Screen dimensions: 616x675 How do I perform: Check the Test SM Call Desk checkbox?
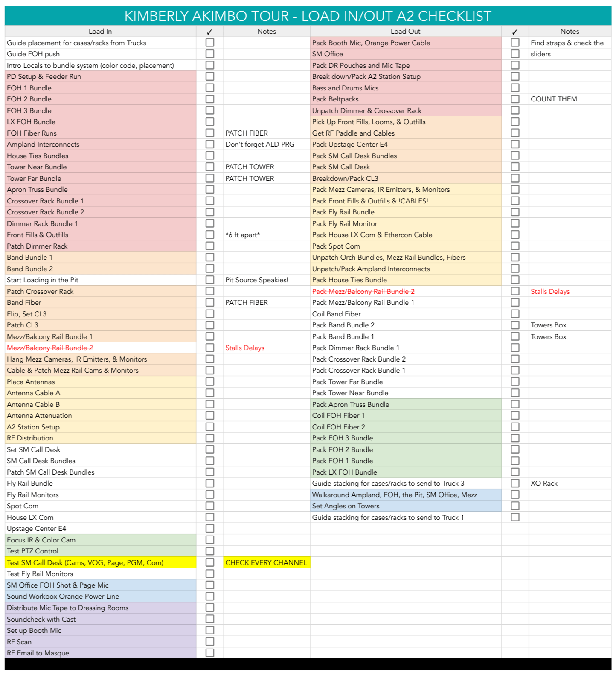tap(209, 562)
